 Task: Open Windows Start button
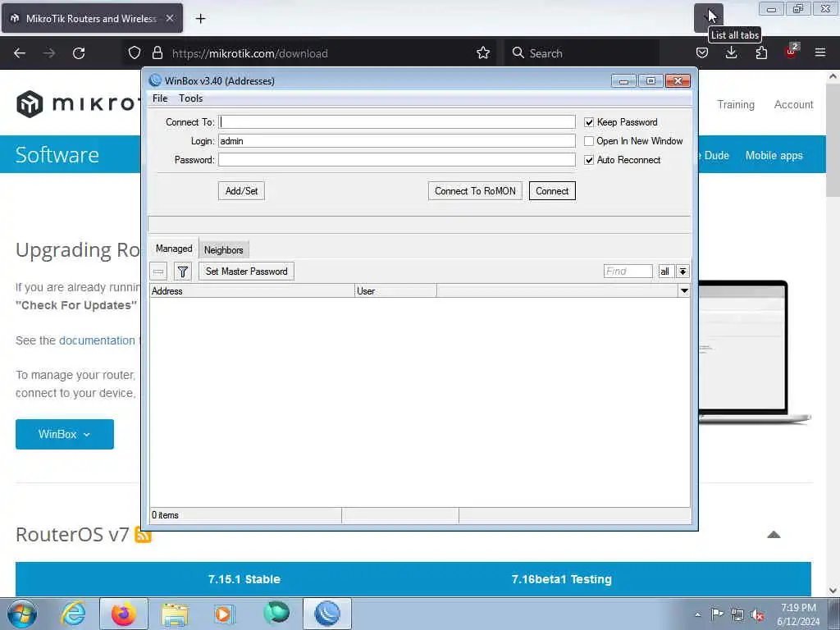click(x=22, y=614)
